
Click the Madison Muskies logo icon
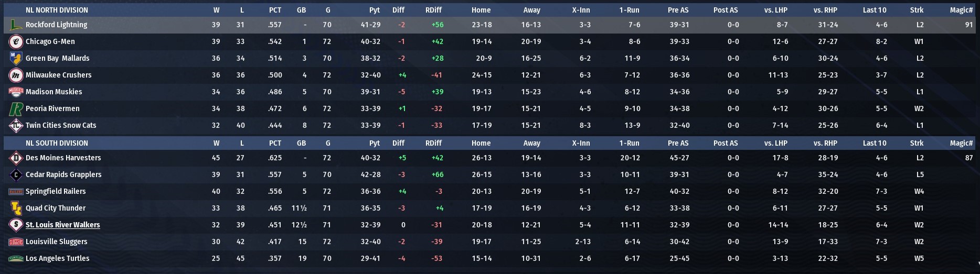[16, 92]
